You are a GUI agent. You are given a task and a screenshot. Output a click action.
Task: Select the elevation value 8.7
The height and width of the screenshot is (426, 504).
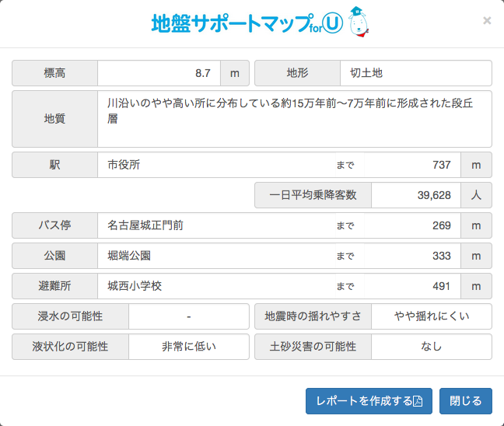click(x=203, y=73)
